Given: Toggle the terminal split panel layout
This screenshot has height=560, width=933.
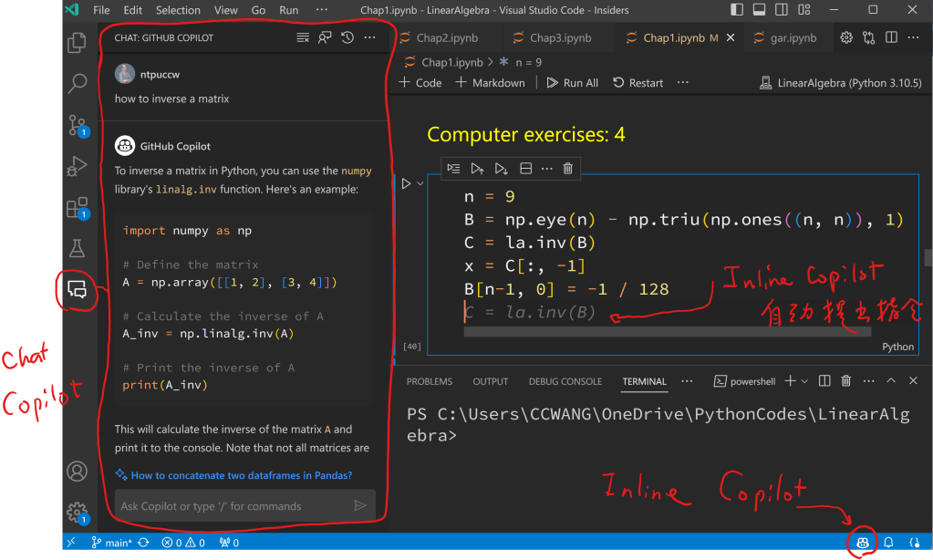Looking at the screenshot, I should point(824,381).
